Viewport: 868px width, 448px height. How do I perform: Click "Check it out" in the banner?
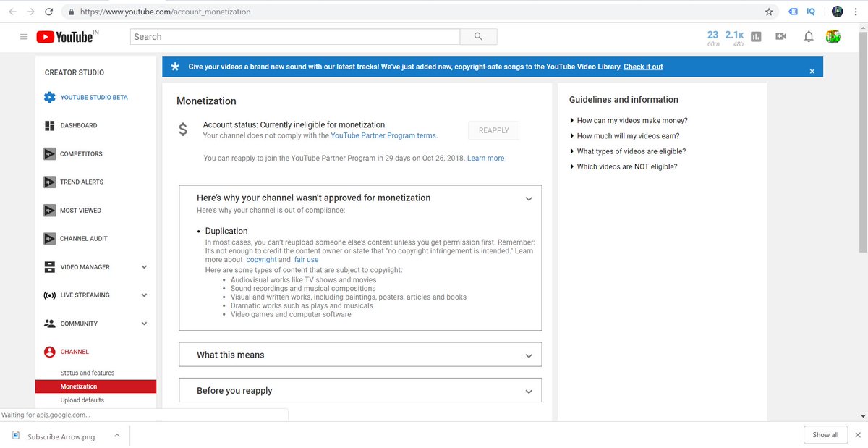click(x=643, y=67)
